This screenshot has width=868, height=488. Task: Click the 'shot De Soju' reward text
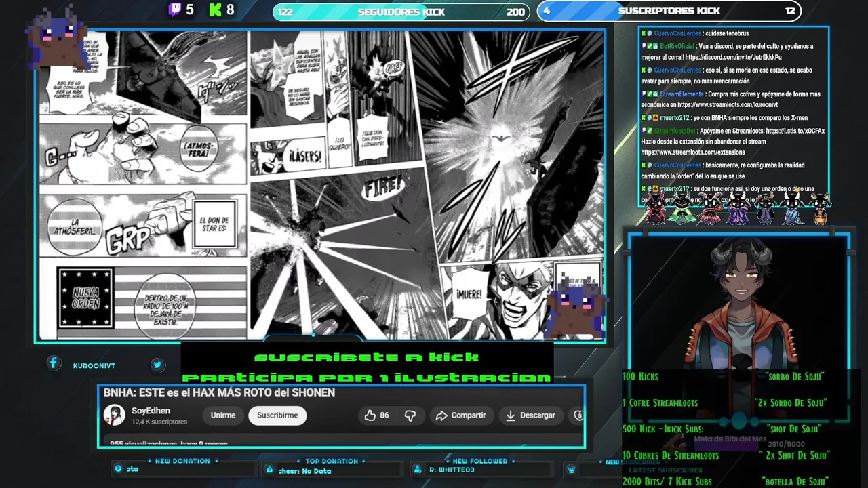pos(794,429)
